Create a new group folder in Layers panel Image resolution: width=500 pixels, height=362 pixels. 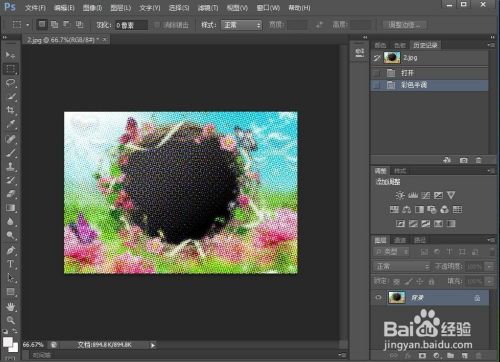(x=450, y=356)
